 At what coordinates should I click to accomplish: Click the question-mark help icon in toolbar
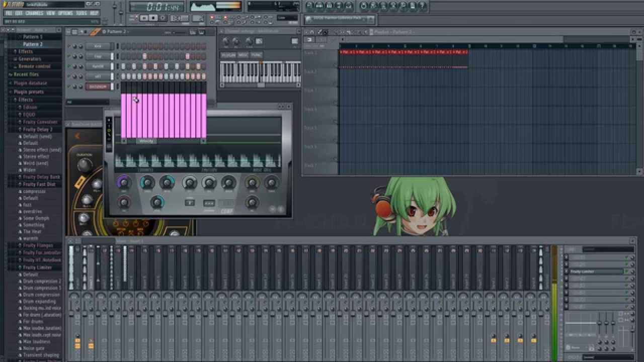(423, 6)
